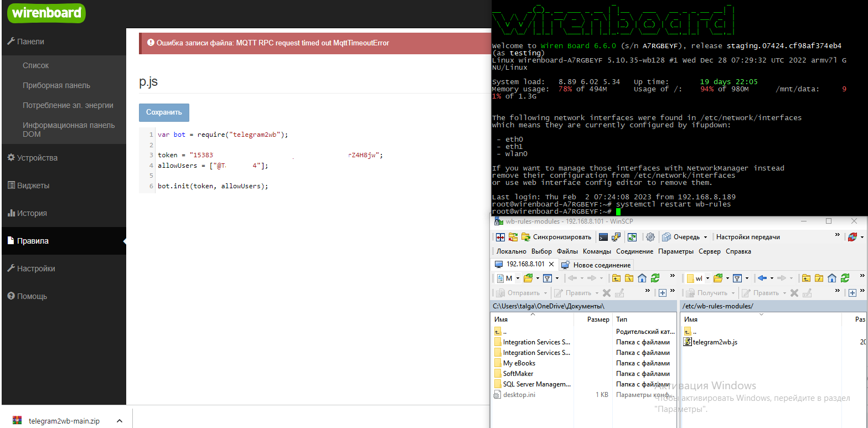Screen dimensions: 868x428
Task: Go to local root directory icon
Action: 629,279
